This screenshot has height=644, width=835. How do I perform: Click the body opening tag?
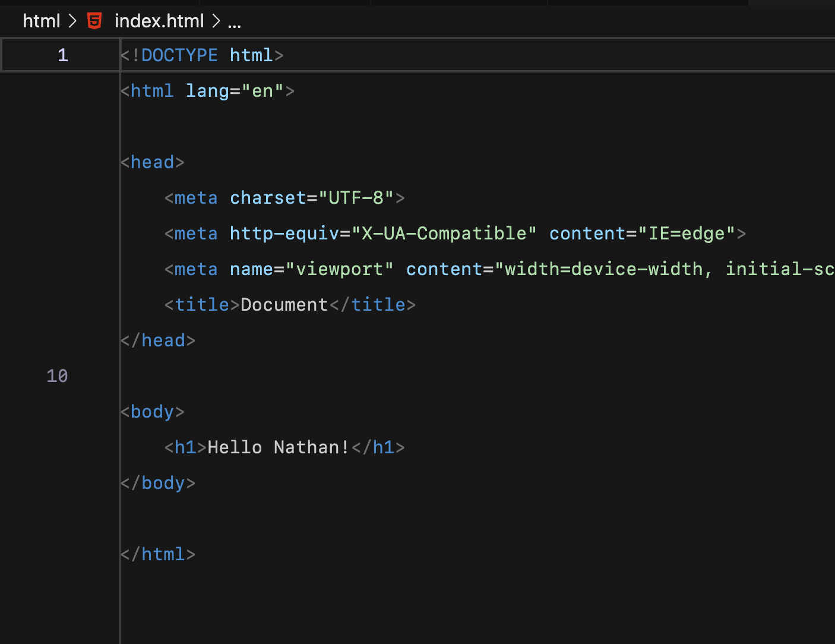click(153, 411)
